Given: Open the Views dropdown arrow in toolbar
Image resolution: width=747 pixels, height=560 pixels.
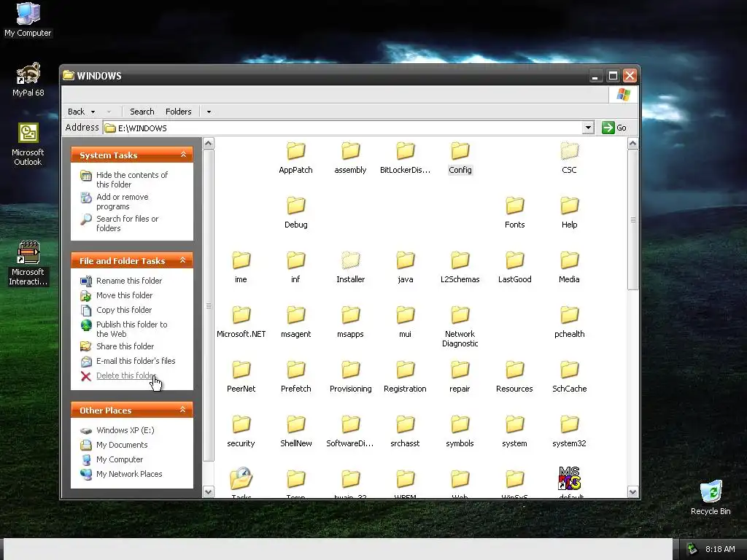Looking at the screenshot, I should click(x=209, y=112).
